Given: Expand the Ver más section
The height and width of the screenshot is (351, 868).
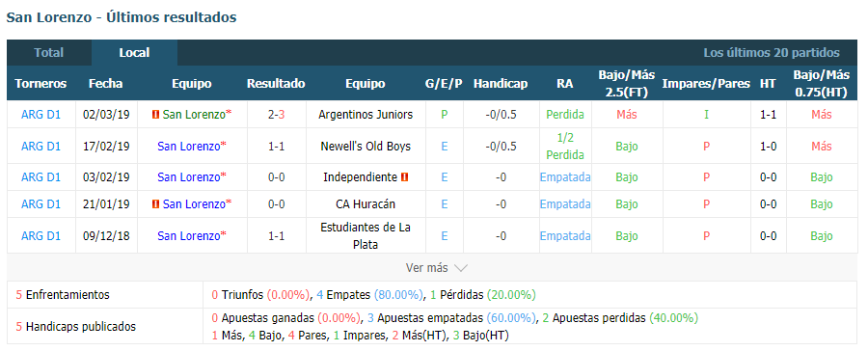Looking at the screenshot, I should click(436, 268).
